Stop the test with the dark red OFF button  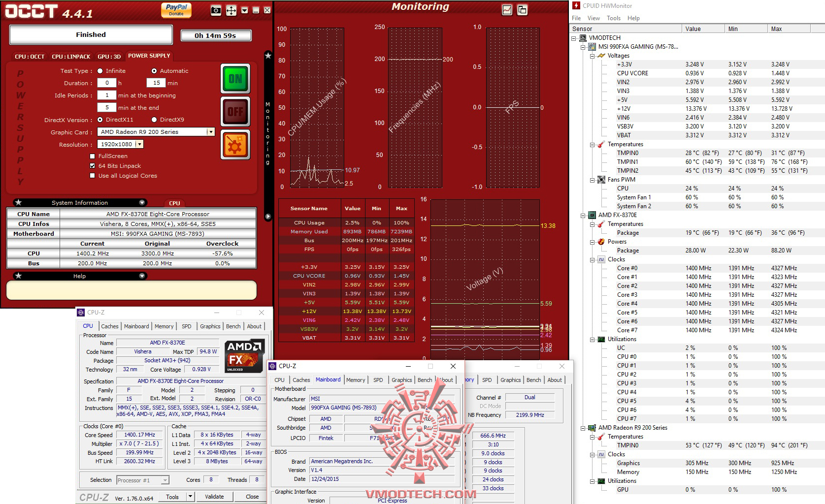[x=235, y=112]
